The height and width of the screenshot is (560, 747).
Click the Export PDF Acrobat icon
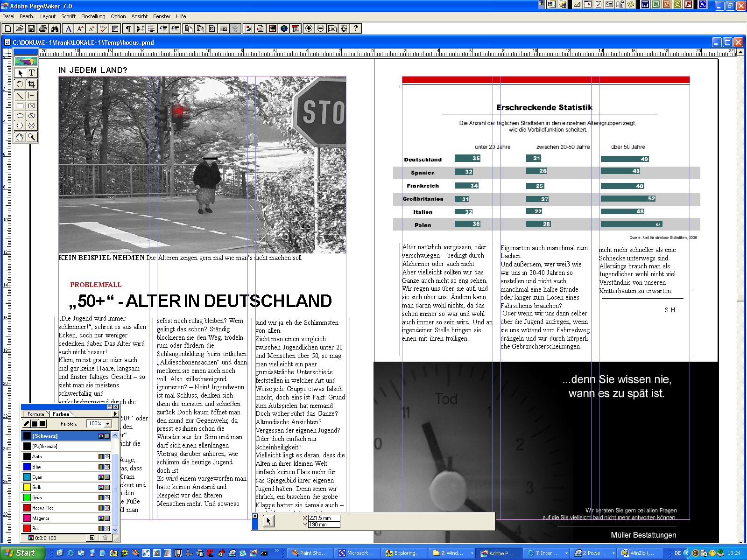(296, 28)
